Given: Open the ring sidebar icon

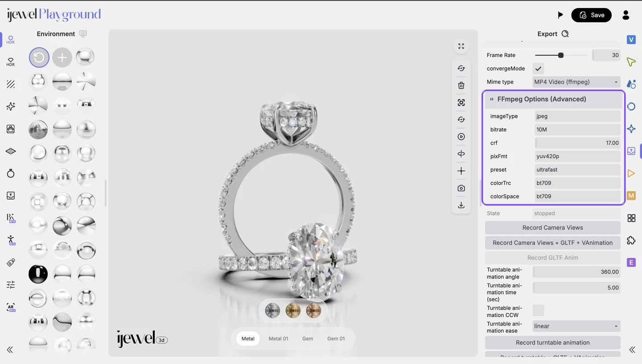Looking at the screenshot, I should 11,173.
